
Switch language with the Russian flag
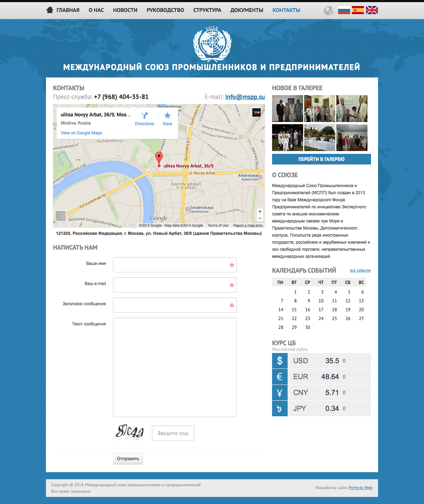(344, 10)
